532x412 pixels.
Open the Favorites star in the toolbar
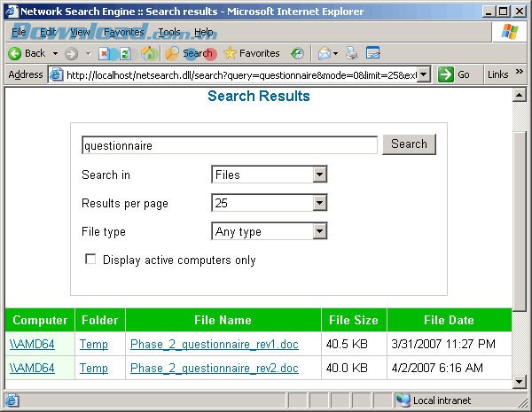pyautogui.click(x=230, y=53)
